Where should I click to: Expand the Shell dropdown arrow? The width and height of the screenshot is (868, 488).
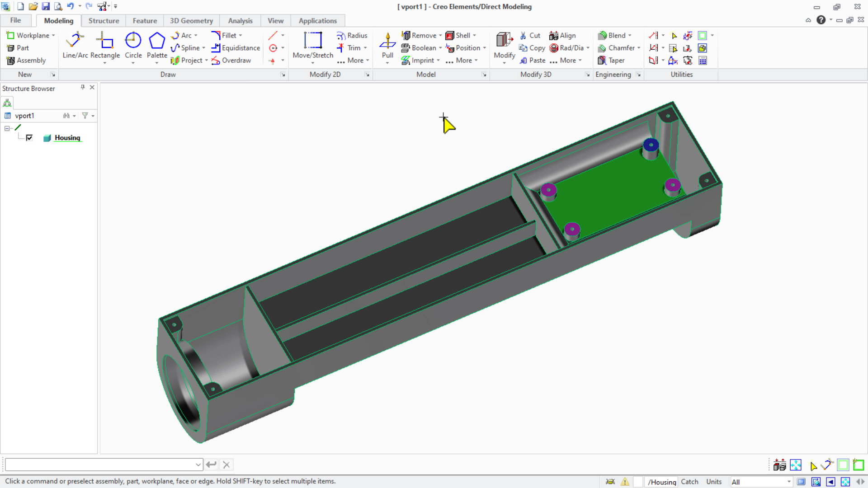click(x=474, y=35)
